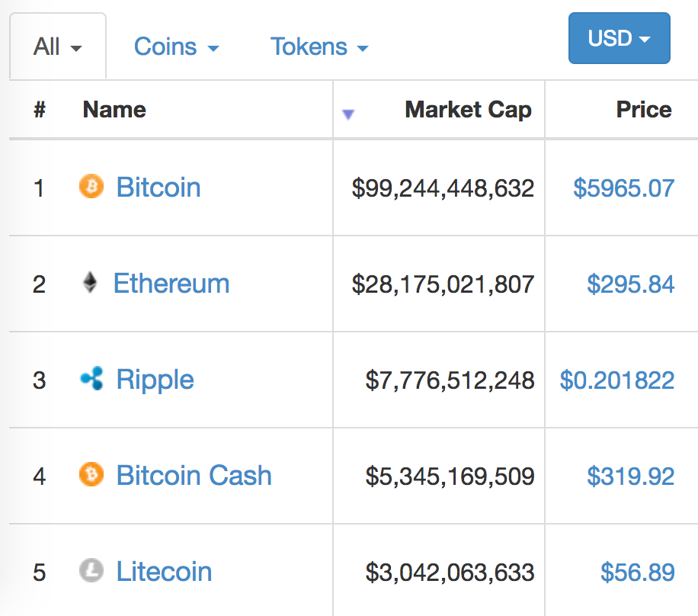Click the Bitcoin Cash coin icon
Viewport: 698px width, 616px height.
pyautogui.click(x=91, y=474)
